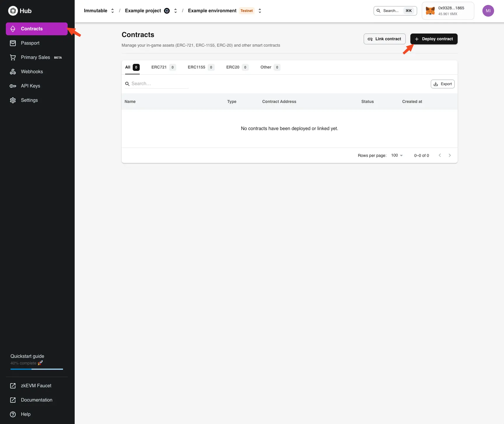Open the MI profile avatar menu
The width and height of the screenshot is (504, 424).
(x=488, y=11)
